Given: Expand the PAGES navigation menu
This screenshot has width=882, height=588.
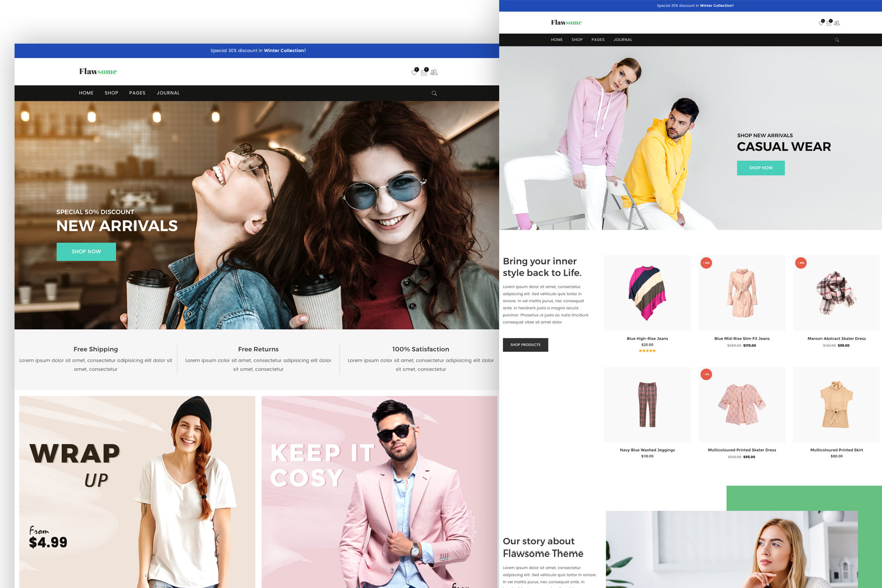Looking at the screenshot, I should coord(137,93).
